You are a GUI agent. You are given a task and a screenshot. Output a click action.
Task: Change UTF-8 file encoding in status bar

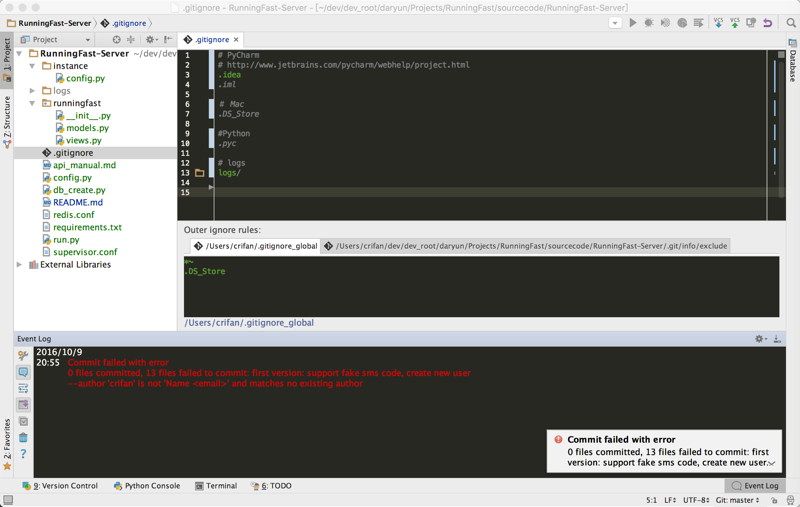(x=696, y=500)
